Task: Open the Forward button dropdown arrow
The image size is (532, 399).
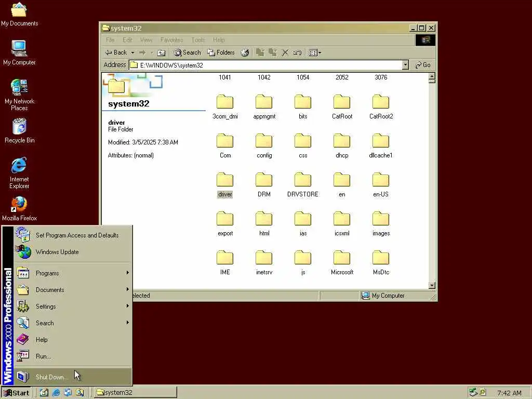Action: [151, 53]
